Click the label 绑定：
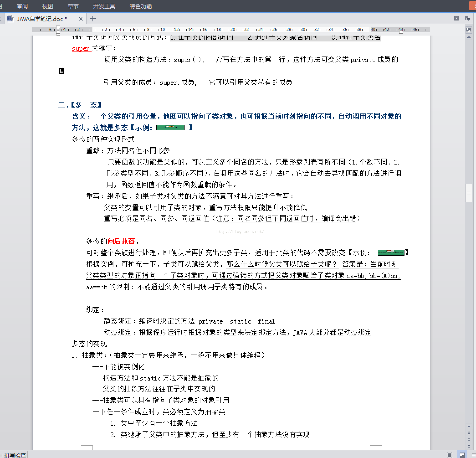 tap(95, 310)
